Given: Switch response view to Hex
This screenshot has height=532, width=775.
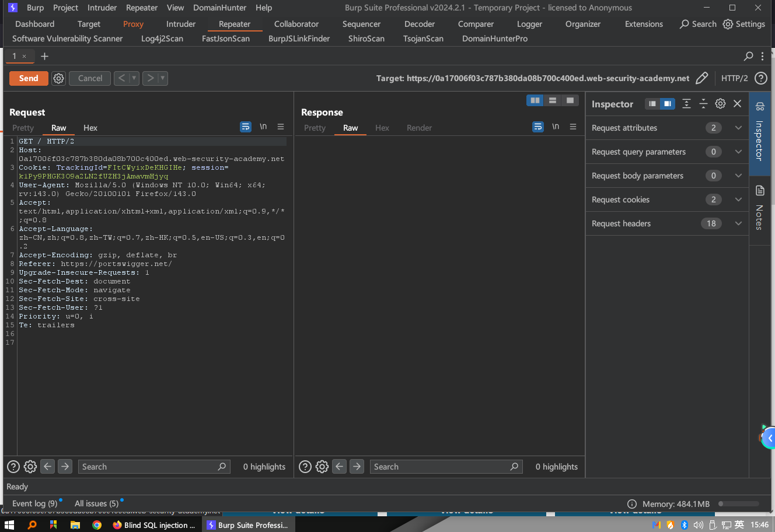Looking at the screenshot, I should point(382,128).
